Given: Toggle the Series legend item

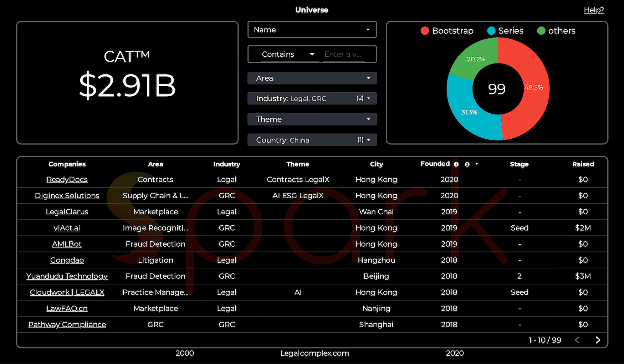Looking at the screenshot, I should pos(505,31).
